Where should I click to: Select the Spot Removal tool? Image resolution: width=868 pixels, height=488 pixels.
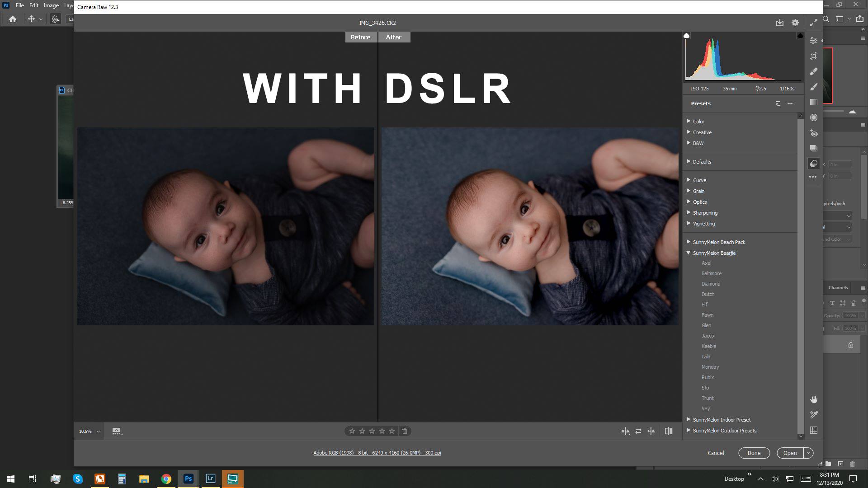[814, 71]
